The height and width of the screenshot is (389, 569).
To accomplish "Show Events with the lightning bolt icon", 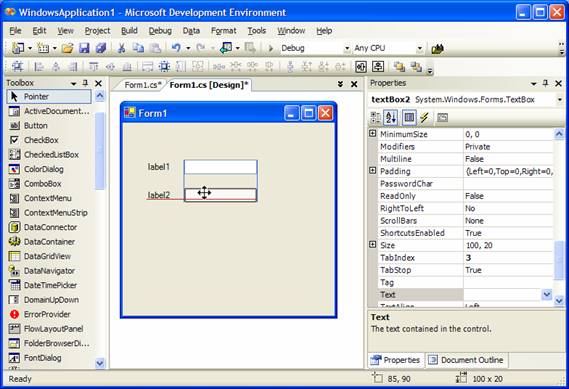I will [424, 117].
